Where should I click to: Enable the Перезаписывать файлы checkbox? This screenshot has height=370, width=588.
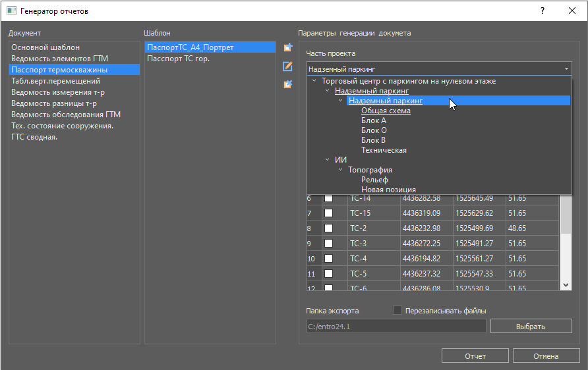397,310
